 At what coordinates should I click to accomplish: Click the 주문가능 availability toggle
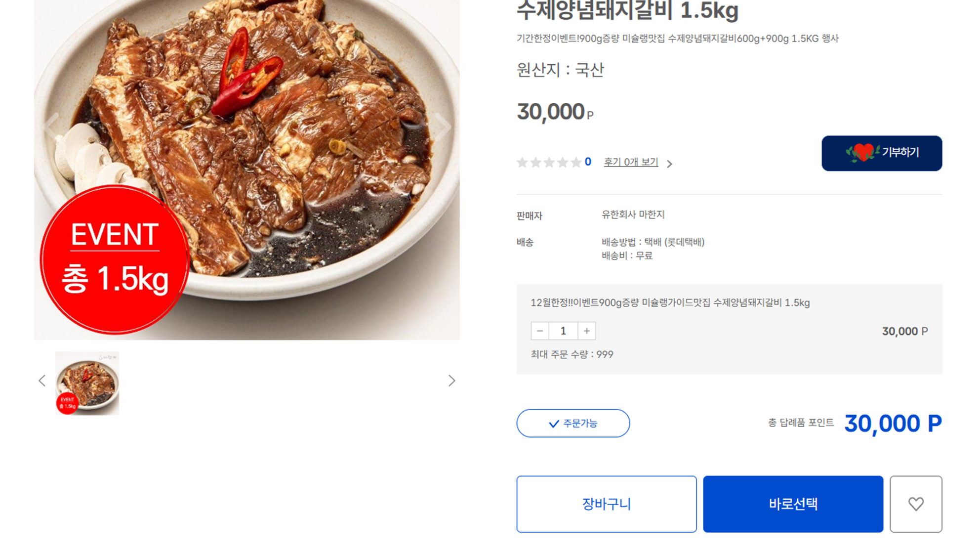coord(573,423)
